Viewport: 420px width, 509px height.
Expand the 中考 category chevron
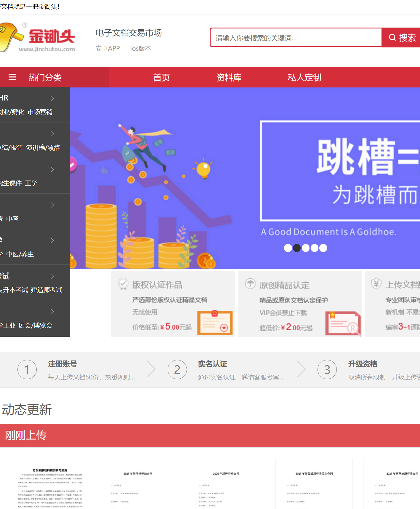[52, 205]
